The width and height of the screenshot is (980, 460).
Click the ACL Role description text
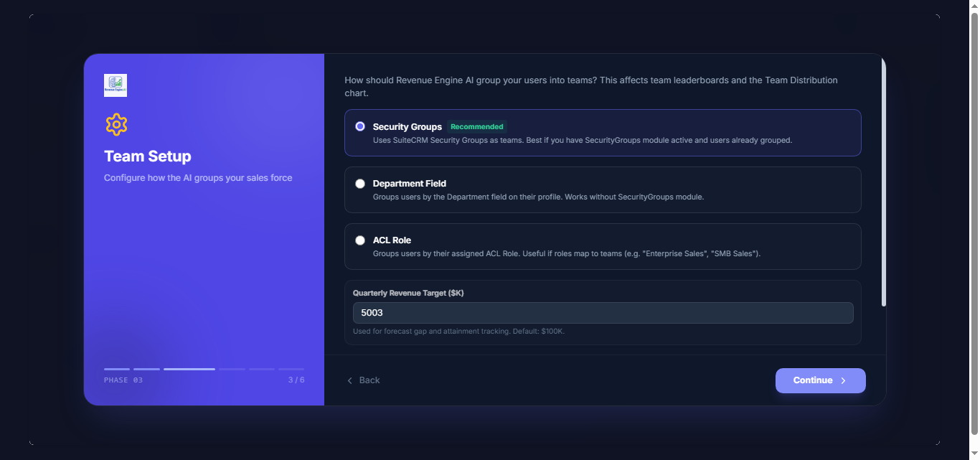[567, 253]
